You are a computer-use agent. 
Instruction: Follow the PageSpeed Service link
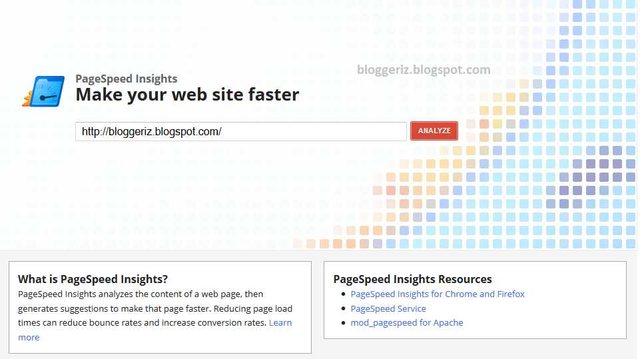click(388, 309)
